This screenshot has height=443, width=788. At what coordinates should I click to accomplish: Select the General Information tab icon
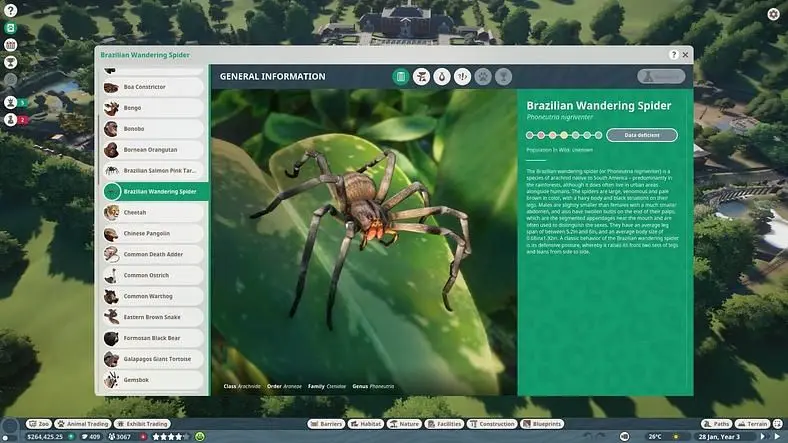[401, 77]
